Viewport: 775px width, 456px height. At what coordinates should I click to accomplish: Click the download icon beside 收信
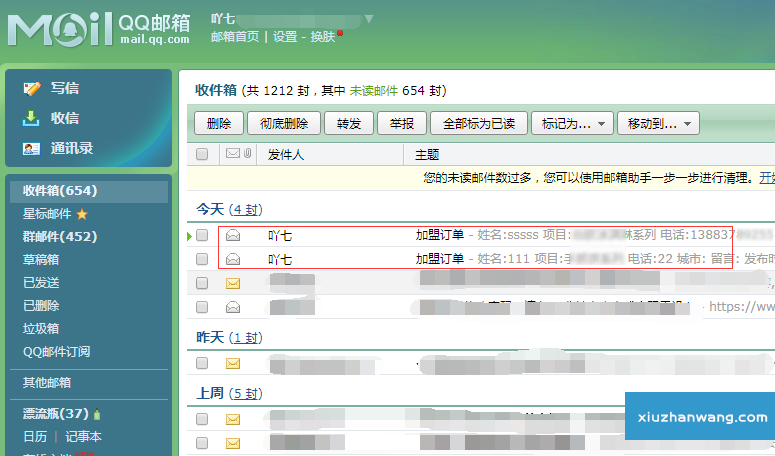pos(31,119)
